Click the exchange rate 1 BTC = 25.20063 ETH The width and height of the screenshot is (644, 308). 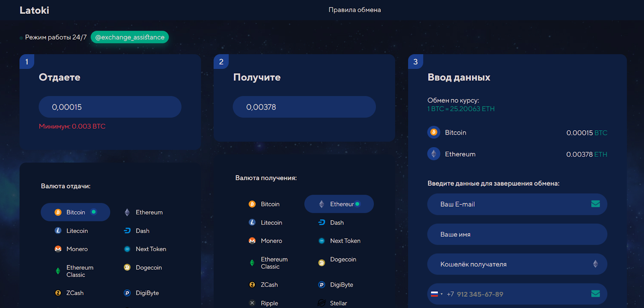pyautogui.click(x=461, y=109)
